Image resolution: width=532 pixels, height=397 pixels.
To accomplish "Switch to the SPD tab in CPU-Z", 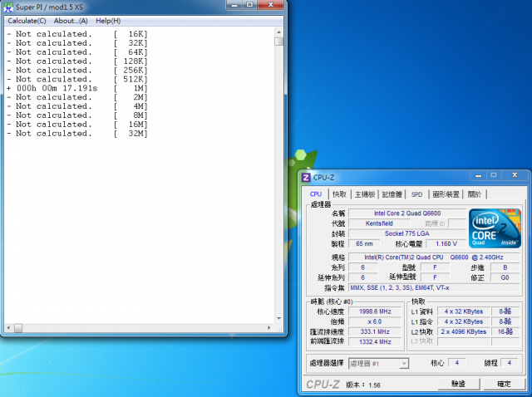I will point(416,194).
